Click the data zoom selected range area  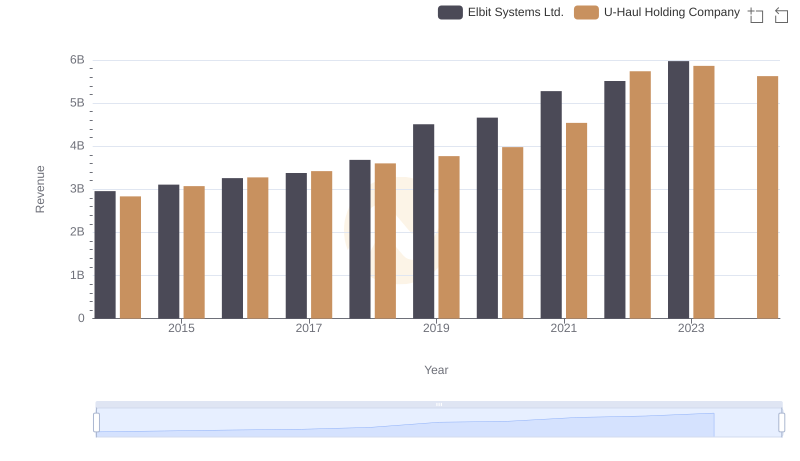[x=439, y=423]
